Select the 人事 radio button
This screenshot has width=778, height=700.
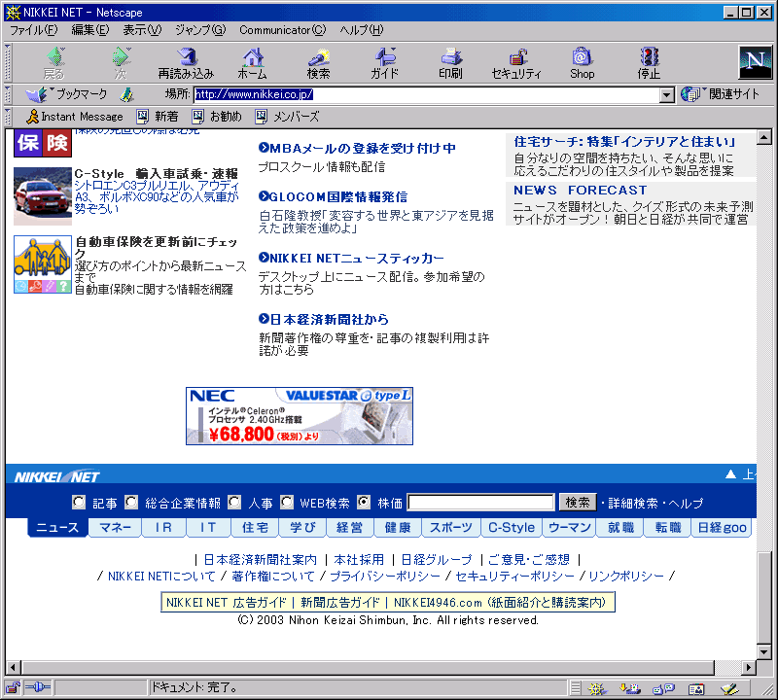pyautogui.click(x=234, y=502)
